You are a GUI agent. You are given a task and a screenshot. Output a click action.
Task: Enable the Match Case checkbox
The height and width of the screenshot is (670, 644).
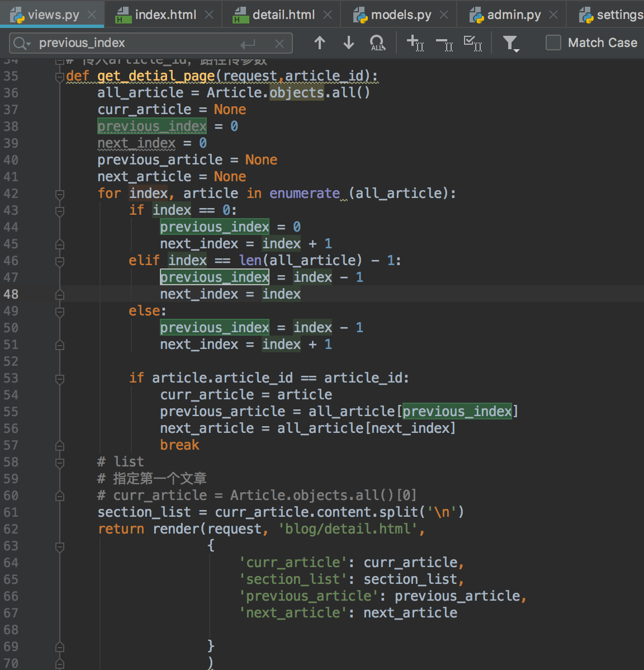(x=553, y=43)
